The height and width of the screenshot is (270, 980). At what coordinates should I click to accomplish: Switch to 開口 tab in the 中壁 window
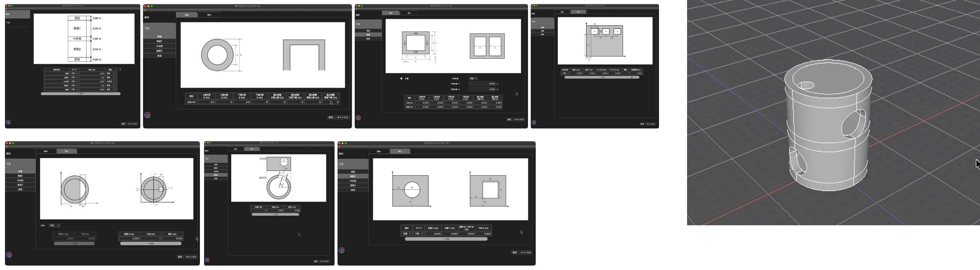pos(409,13)
